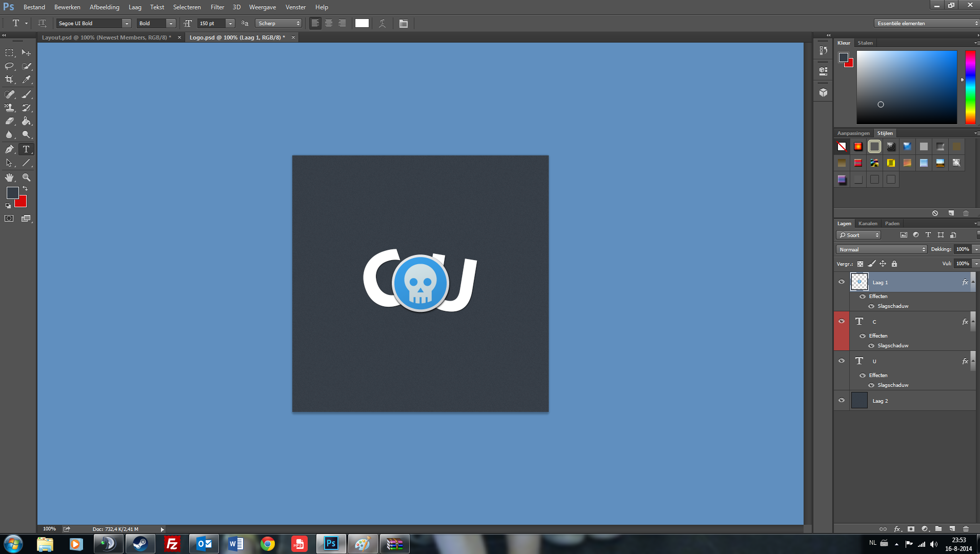Viewport: 980px width, 554px height.
Task: Select the Move tool
Action: [x=26, y=53]
